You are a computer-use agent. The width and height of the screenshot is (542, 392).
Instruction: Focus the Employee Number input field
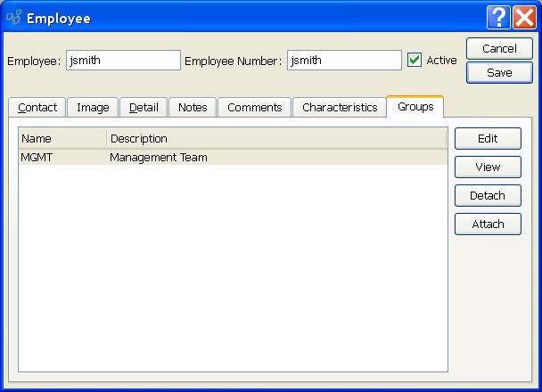(344, 60)
